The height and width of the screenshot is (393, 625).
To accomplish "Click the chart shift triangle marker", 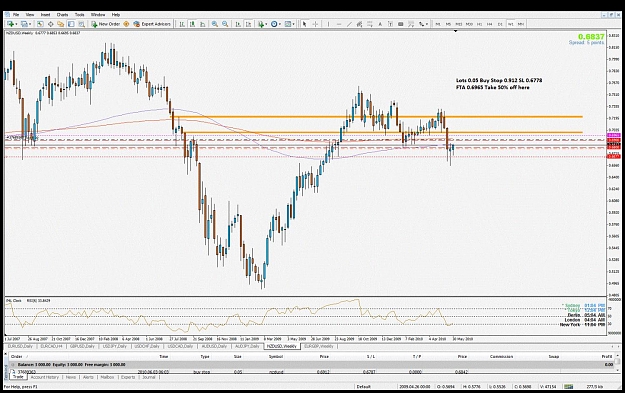I will pos(455,31).
